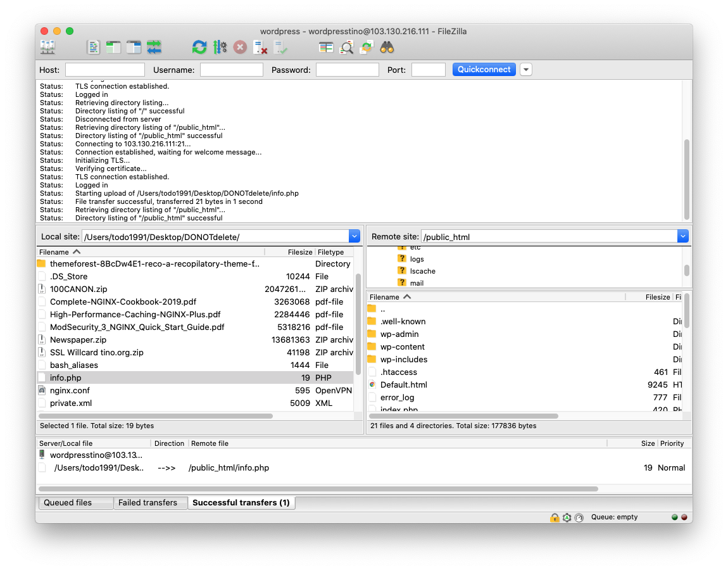Click the lock encryption status icon
Image resolution: width=728 pixels, height=570 pixels.
[555, 517]
